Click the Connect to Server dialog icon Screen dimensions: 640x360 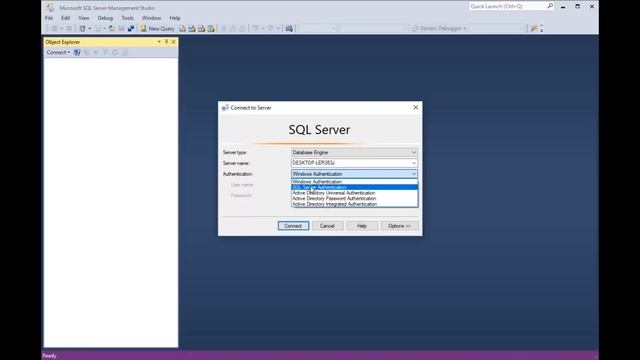coord(225,108)
